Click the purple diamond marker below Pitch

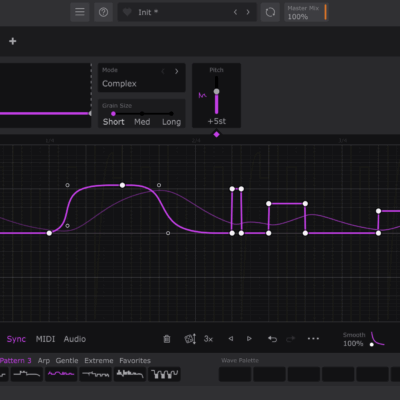point(217,134)
